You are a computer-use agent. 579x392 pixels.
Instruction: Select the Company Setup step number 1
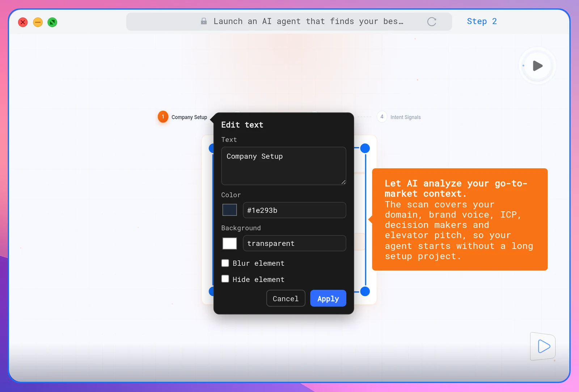click(163, 117)
